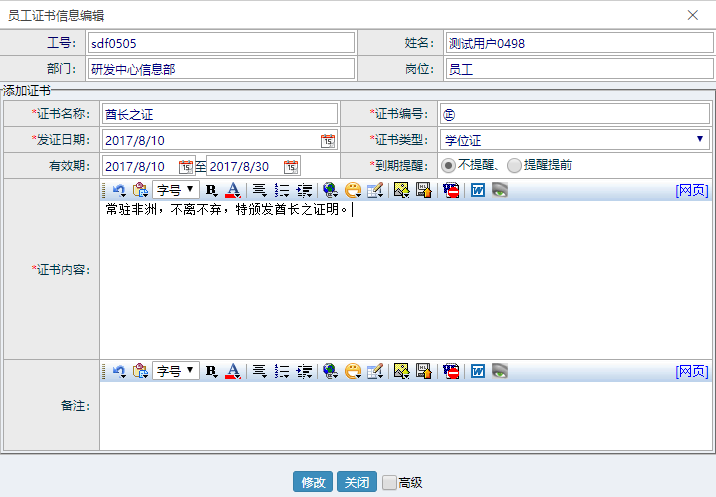Click paste icon in remarks editor toolbar

[x=140, y=371]
